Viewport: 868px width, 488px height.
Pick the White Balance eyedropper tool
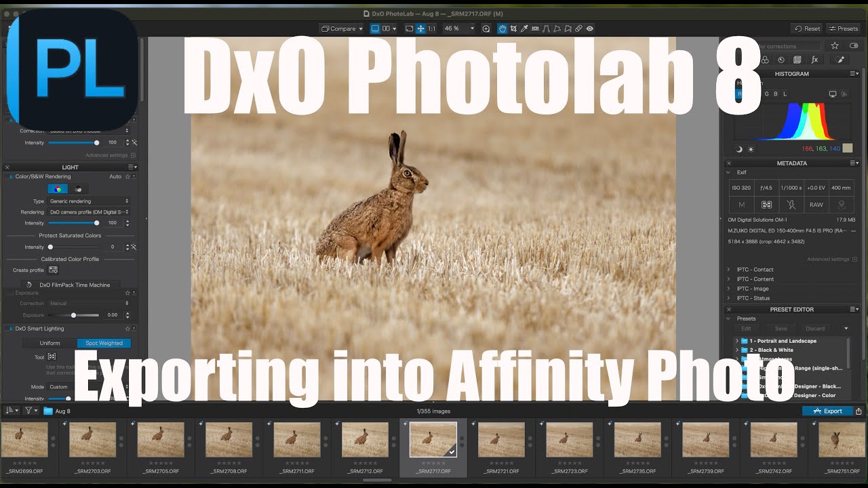point(524,28)
